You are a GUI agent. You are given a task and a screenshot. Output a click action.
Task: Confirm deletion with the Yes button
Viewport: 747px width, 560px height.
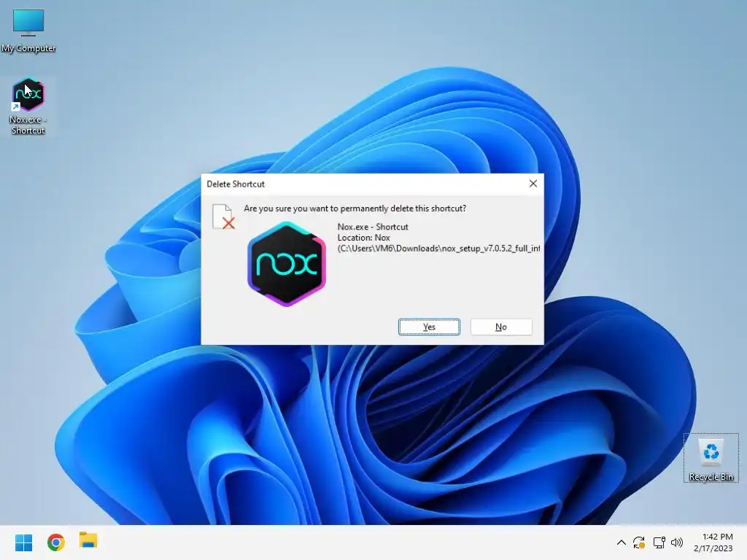coord(429,327)
